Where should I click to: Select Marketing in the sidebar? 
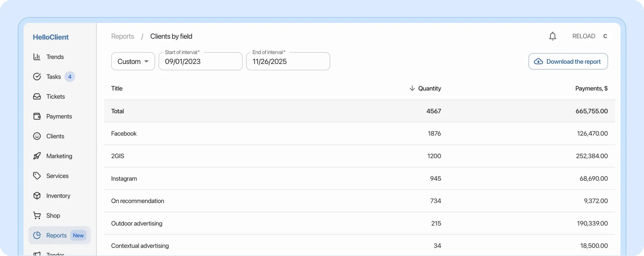click(x=59, y=156)
